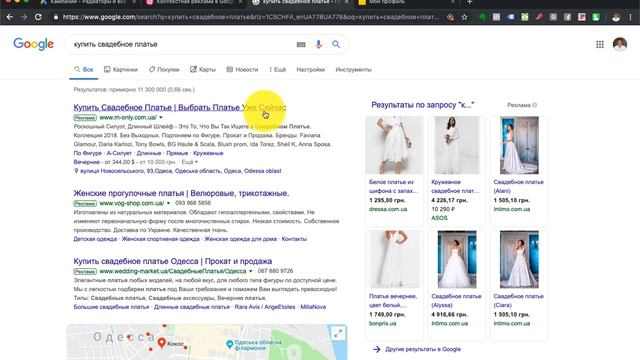
Task: Start voice search with microphone icon
Action: (319, 44)
